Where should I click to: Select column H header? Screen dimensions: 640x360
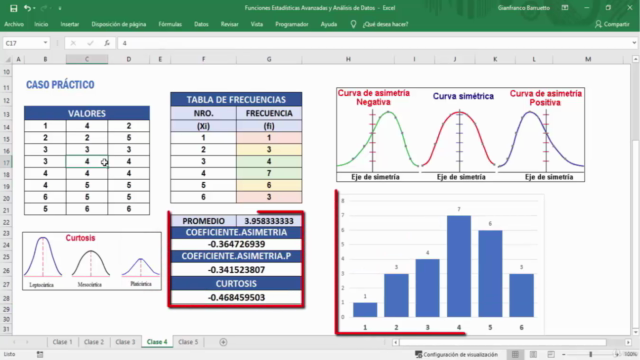tap(348, 59)
